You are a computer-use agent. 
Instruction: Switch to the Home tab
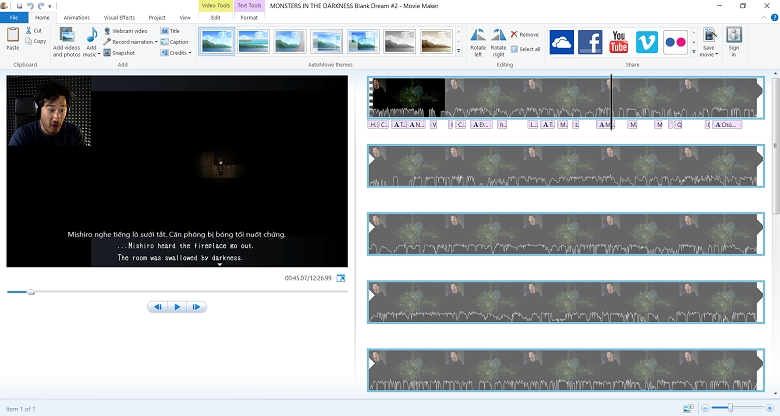[42, 17]
